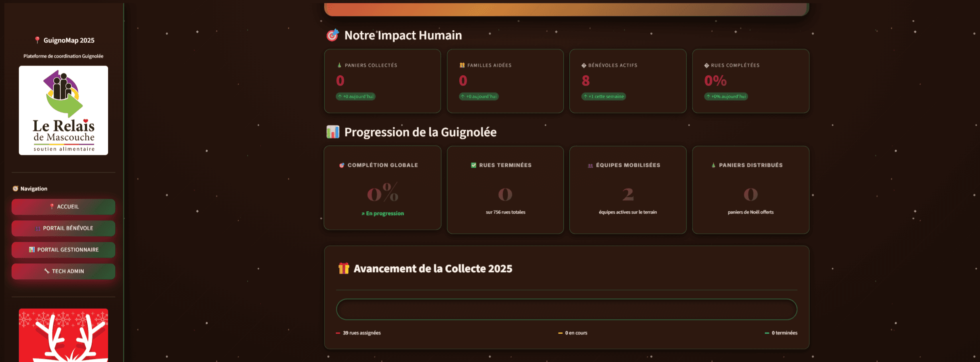
Task: Open the Tech Admin panel
Action: [63, 271]
